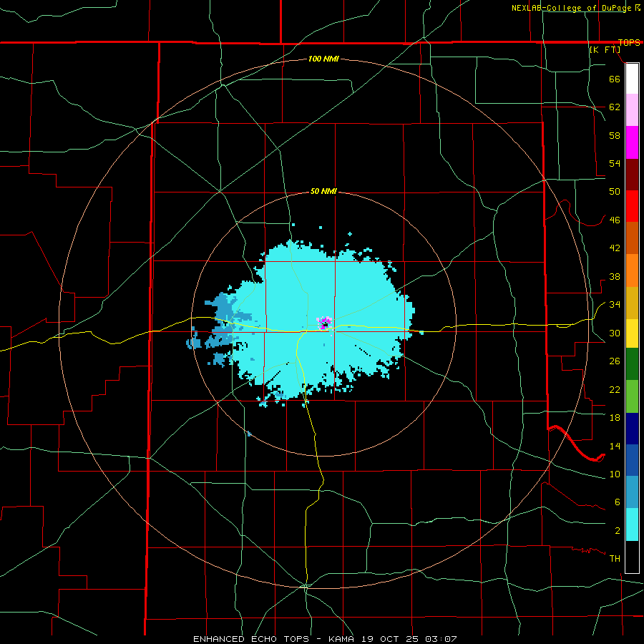Click the legend value '30'
This screenshot has width=644, height=644.
615,333
